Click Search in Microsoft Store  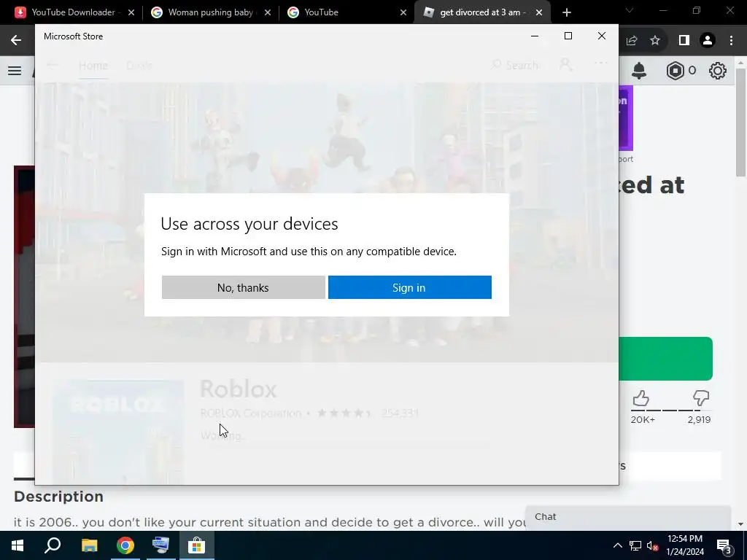tap(515, 65)
